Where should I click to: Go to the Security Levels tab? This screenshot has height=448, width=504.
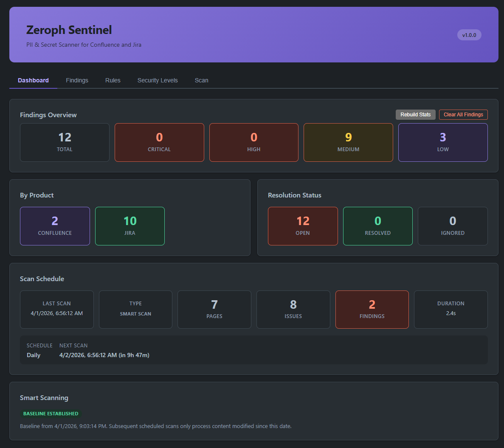pyautogui.click(x=158, y=80)
